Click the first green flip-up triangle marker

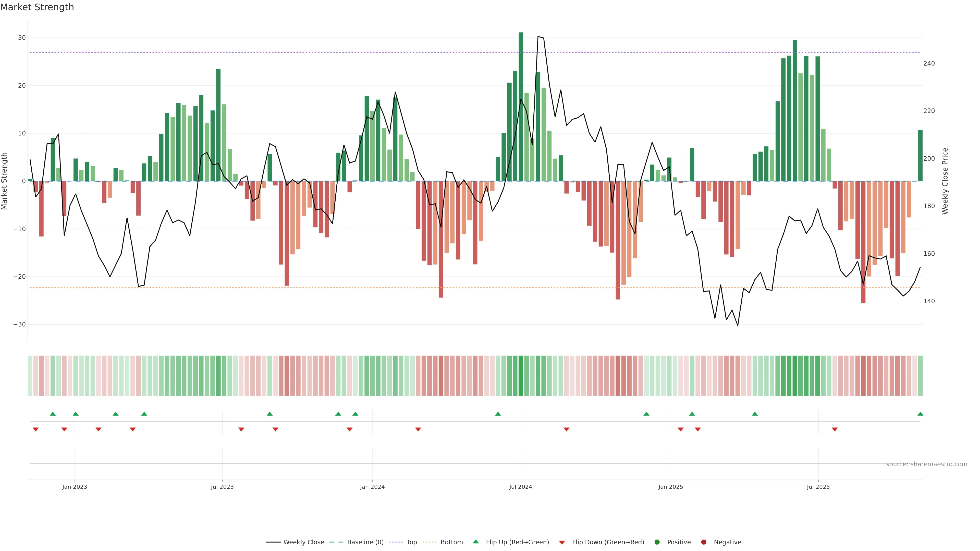point(53,414)
